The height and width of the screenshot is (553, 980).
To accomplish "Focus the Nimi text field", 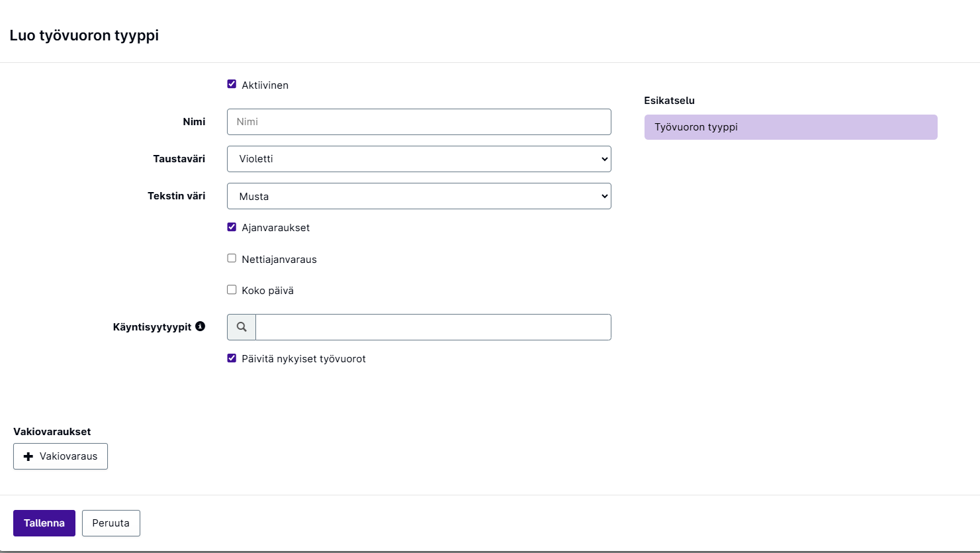I will point(419,122).
